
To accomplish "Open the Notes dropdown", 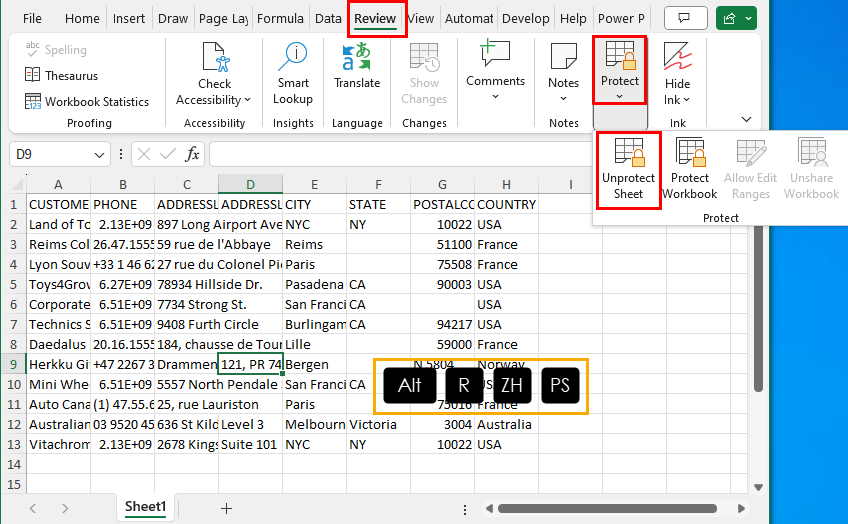I will click(564, 73).
